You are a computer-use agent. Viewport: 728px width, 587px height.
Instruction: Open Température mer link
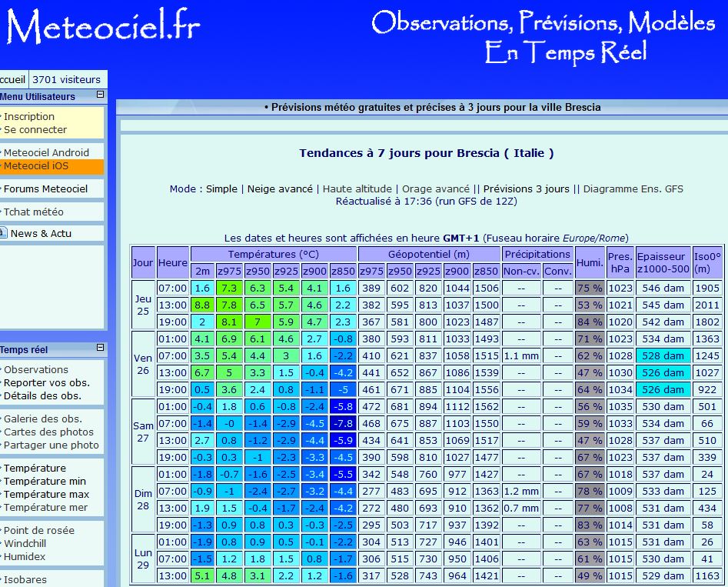[x=45, y=508]
